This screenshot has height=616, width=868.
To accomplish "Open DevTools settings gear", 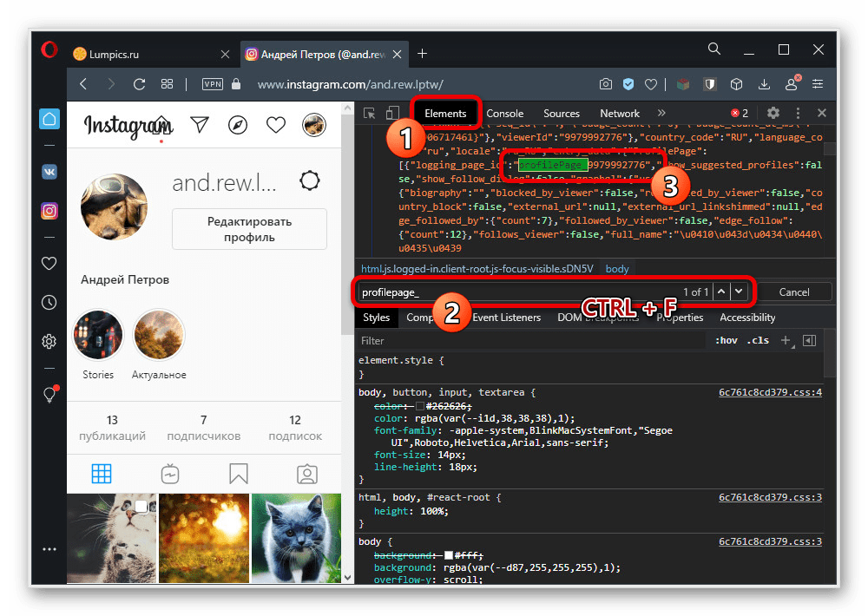I will [x=773, y=113].
